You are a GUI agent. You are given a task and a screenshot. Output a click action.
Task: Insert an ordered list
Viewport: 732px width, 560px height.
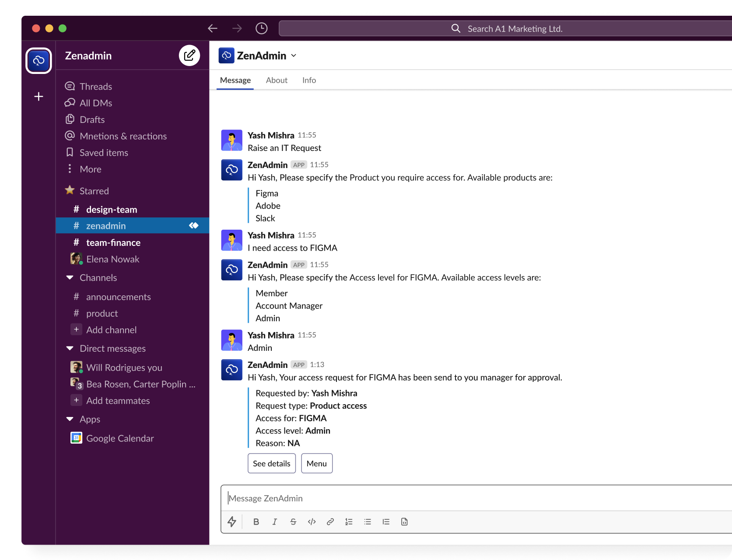[x=349, y=521]
